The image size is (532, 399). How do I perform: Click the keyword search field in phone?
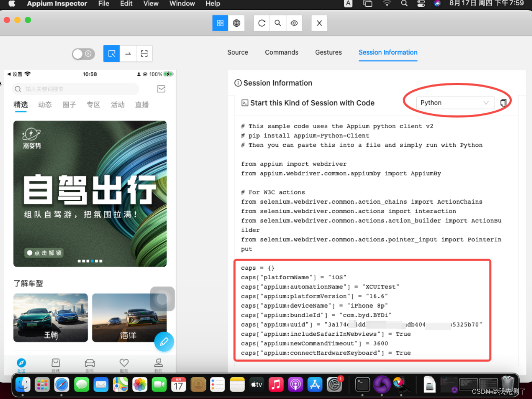pos(75,89)
